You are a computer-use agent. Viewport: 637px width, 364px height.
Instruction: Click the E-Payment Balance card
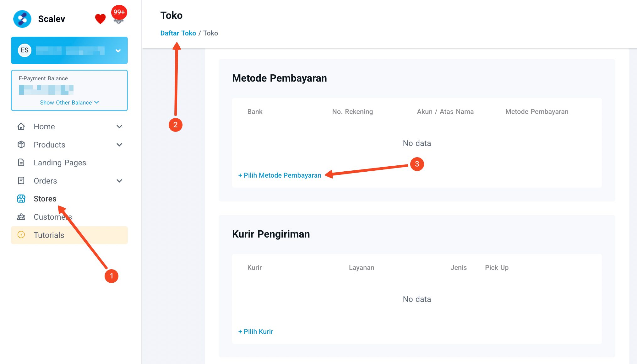pos(69,90)
